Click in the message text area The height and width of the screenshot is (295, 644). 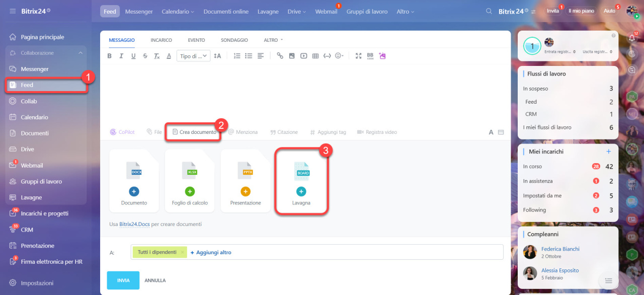click(x=305, y=93)
